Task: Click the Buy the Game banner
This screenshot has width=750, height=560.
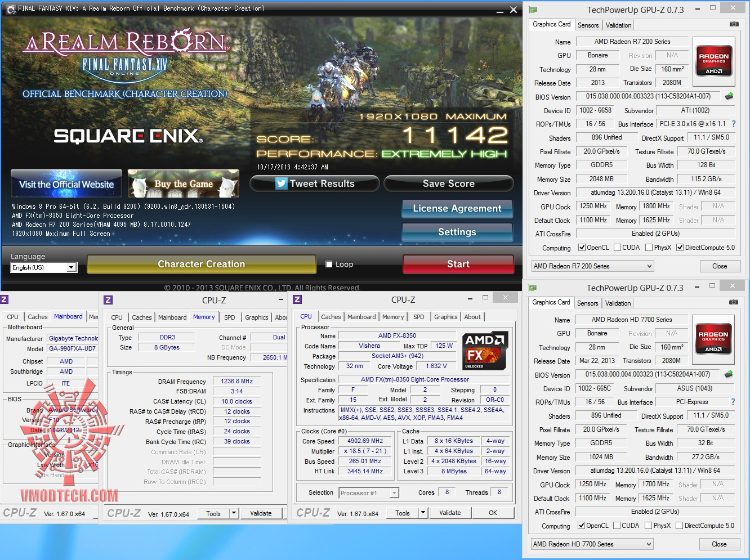Action: pos(184,184)
